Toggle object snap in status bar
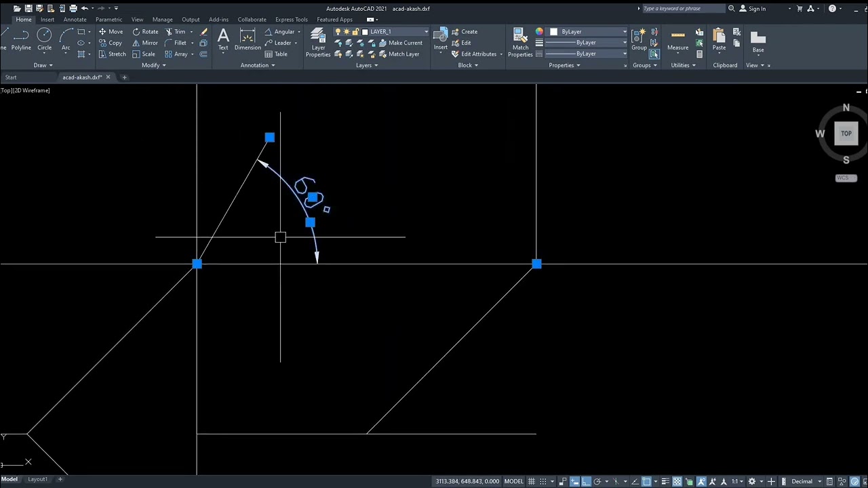 [646, 481]
